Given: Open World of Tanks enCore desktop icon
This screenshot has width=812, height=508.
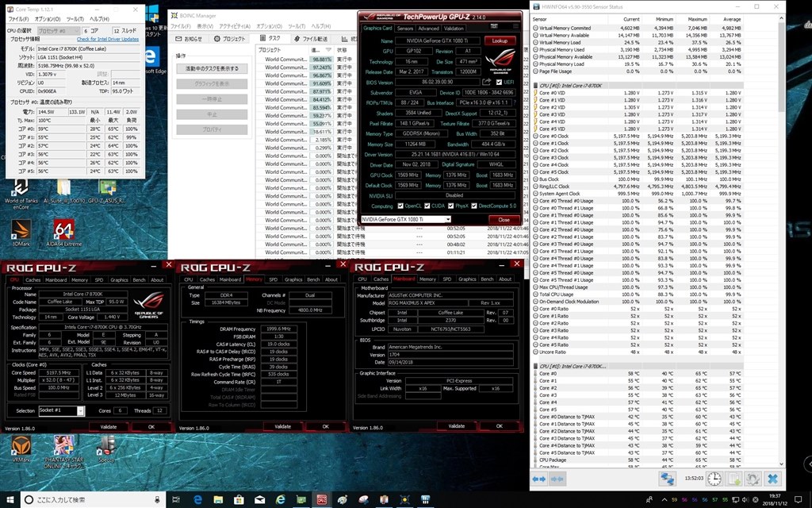Looking at the screenshot, I should pyautogui.click(x=21, y=194).
